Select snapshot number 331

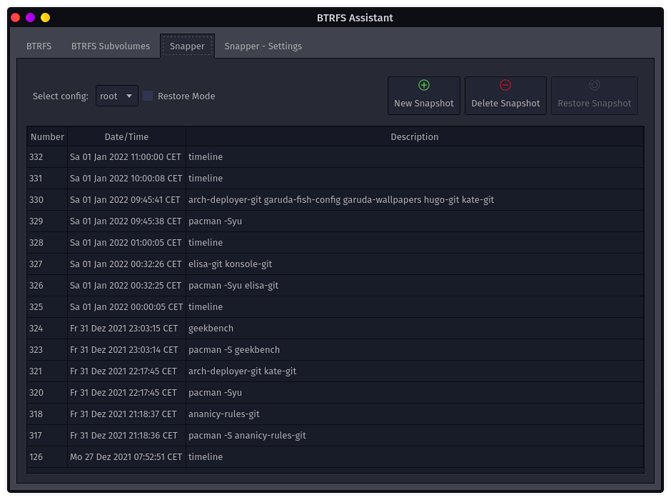(36, 179)
